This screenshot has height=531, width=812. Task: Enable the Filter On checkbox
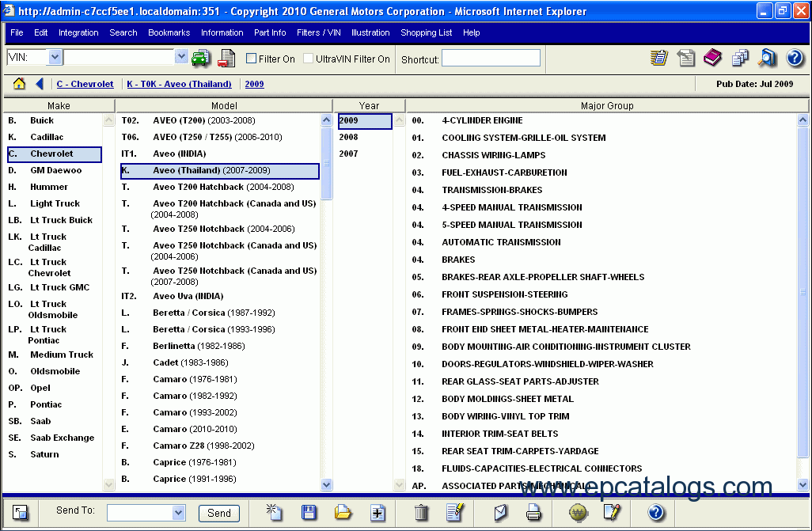point(251,59)
